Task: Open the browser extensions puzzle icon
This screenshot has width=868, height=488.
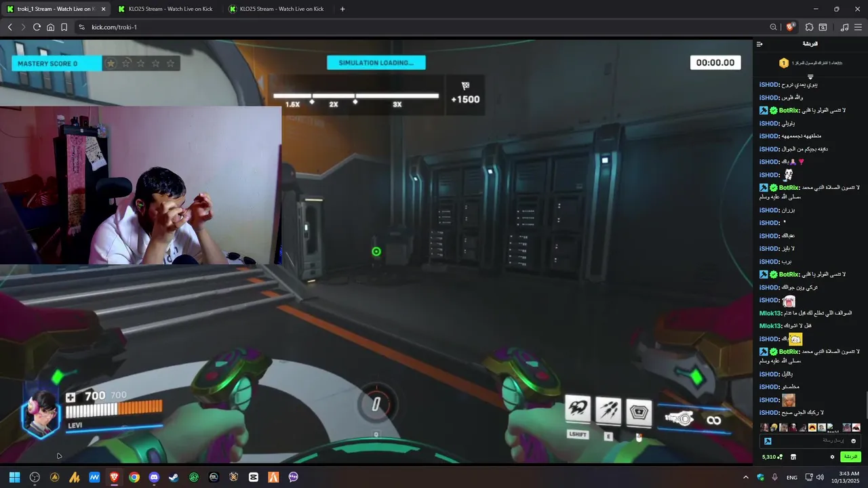Action: tap(809, 27)
